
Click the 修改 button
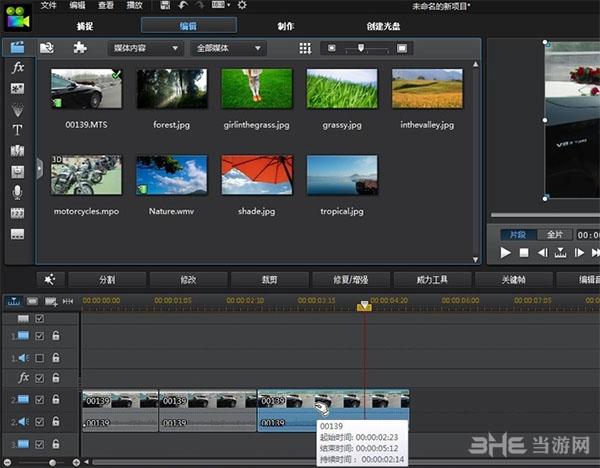188,280
